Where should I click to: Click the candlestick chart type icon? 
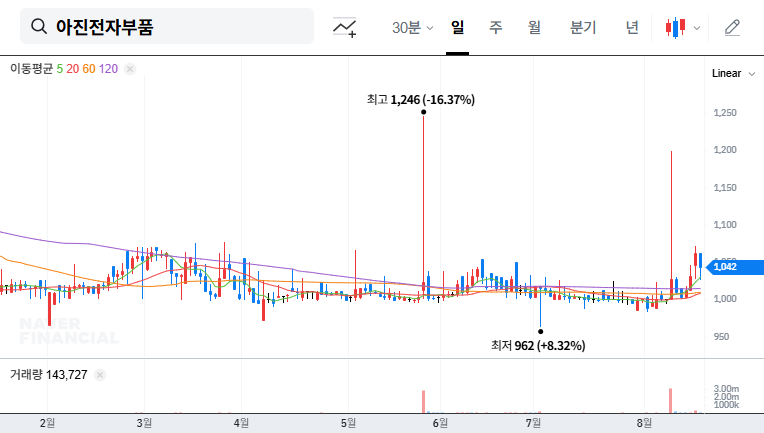(676, 27)
